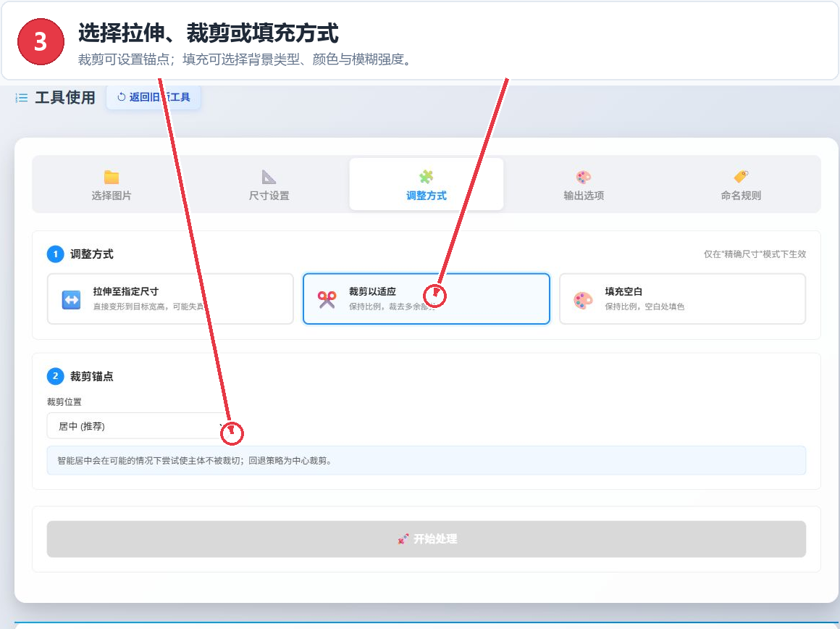Click the hint text starting 智能居中会在可能的情况下
The image size is (840, 629).
point(196,461)
